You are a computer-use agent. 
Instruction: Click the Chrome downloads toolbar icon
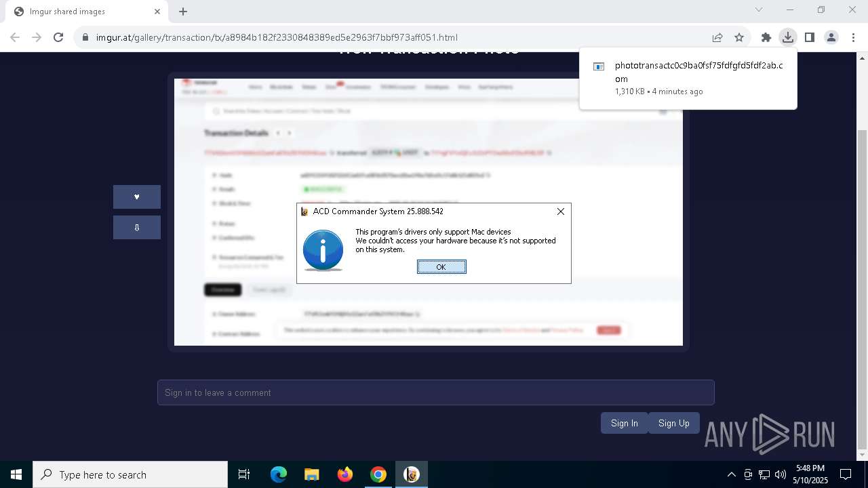787,37
